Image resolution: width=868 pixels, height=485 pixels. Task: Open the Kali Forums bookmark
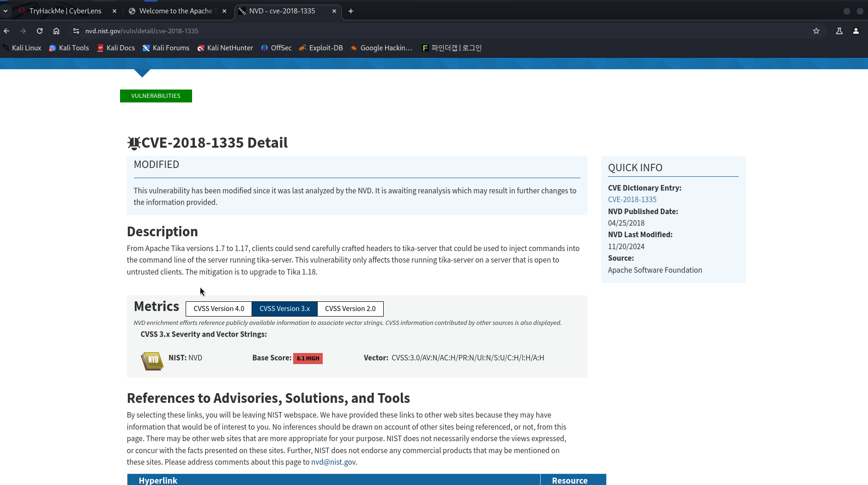click(166, 48)
